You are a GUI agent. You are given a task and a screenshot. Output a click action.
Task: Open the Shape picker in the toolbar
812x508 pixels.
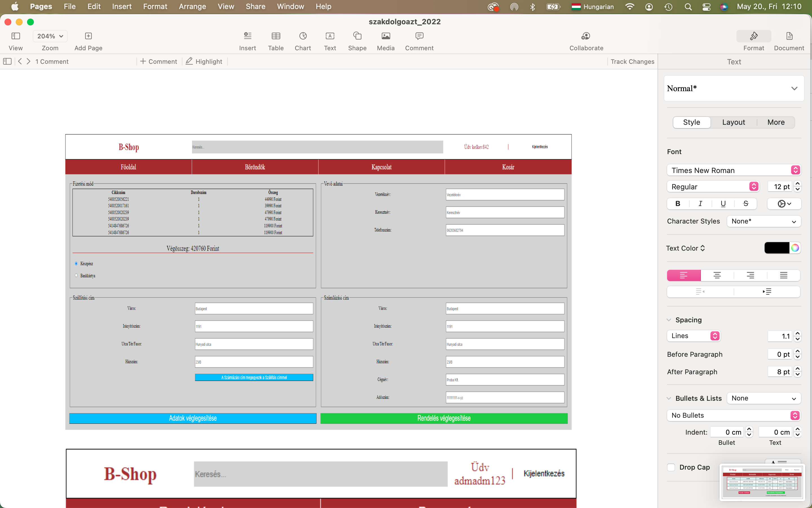(357, 36)
